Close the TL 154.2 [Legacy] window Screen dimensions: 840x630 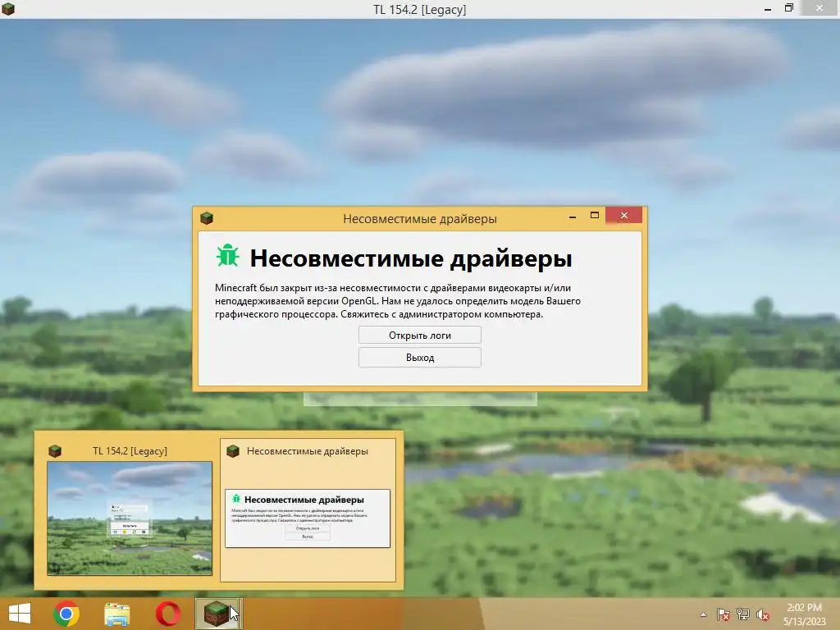[x=819, y=8]
